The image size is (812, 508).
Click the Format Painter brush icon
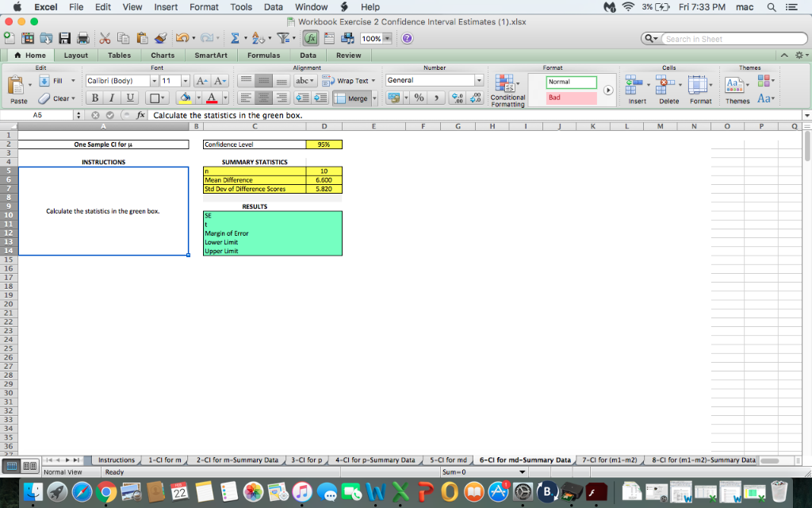point(160,37)
